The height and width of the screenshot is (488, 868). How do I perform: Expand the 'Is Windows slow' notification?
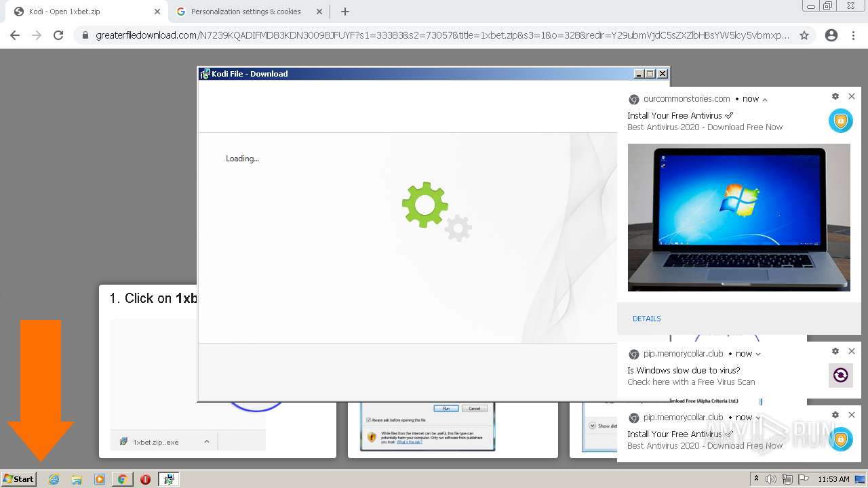758,354
